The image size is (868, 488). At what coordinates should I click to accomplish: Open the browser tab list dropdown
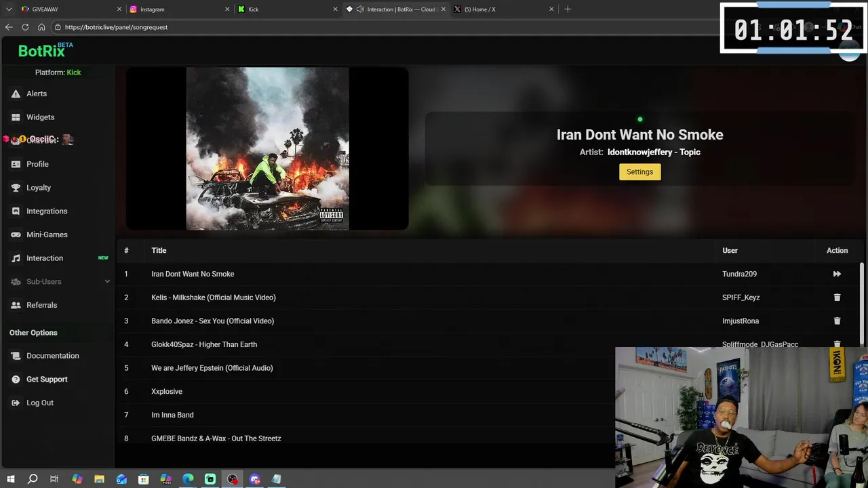[9, 9]
